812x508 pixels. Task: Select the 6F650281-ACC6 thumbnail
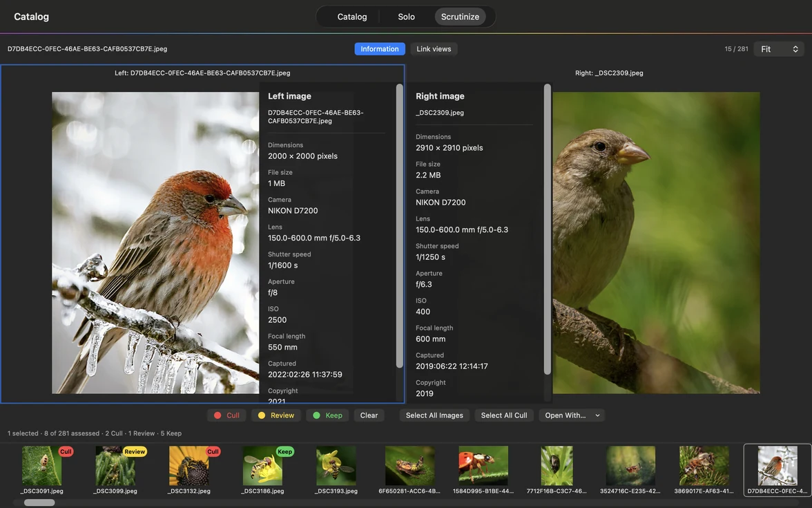click(x=409, y=466)
